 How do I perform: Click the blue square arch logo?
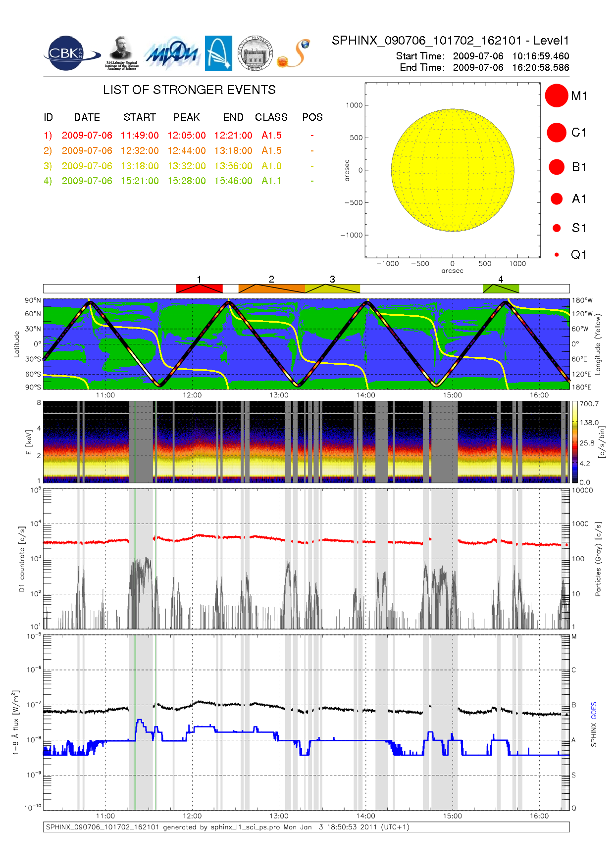pyautogui.click(x=218, y=53)
